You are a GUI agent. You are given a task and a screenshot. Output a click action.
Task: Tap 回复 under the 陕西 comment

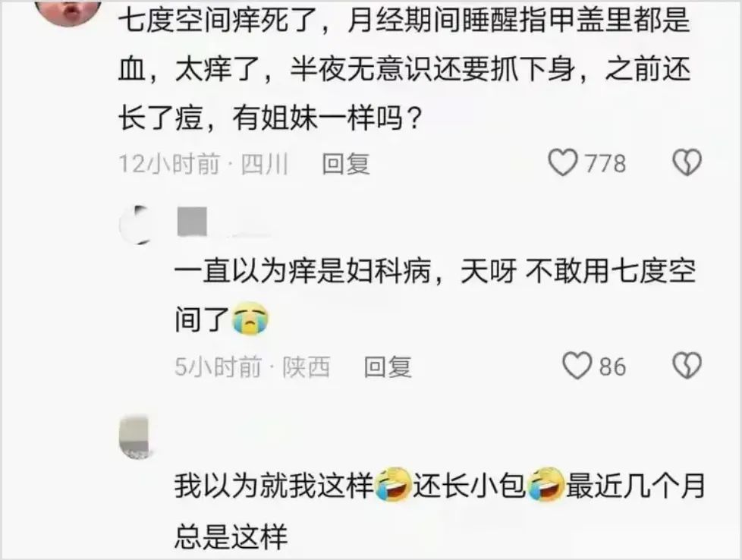tap(388, 367)
